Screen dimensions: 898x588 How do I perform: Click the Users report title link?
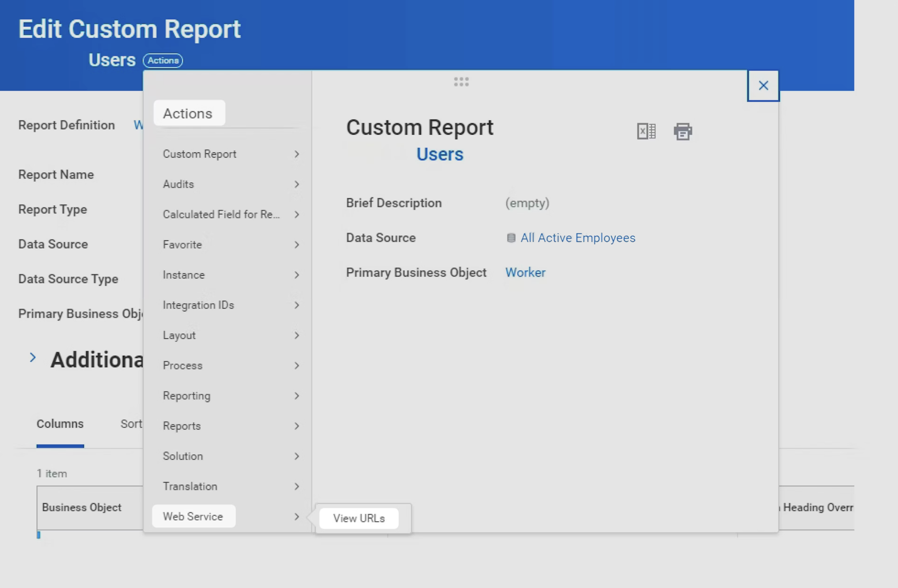[x=440, y=154]
